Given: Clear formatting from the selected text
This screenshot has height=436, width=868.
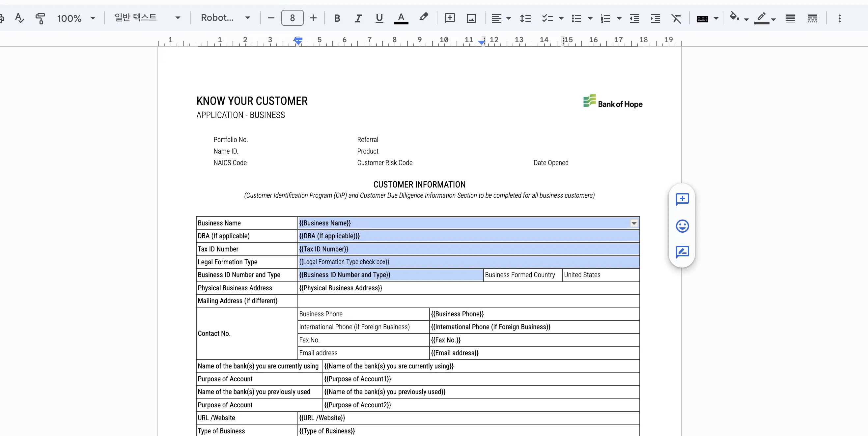Looking at the screenshot, I should pos(676,18).
